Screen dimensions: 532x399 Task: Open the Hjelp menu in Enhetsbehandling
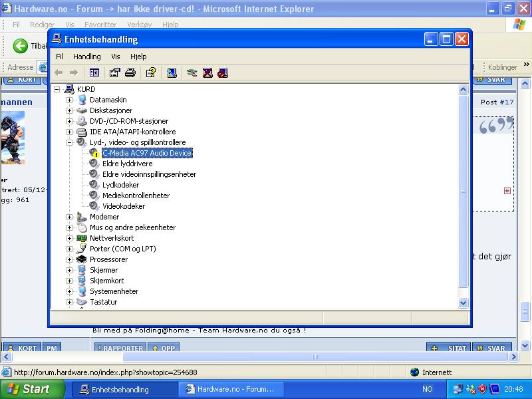coord(138,57)
